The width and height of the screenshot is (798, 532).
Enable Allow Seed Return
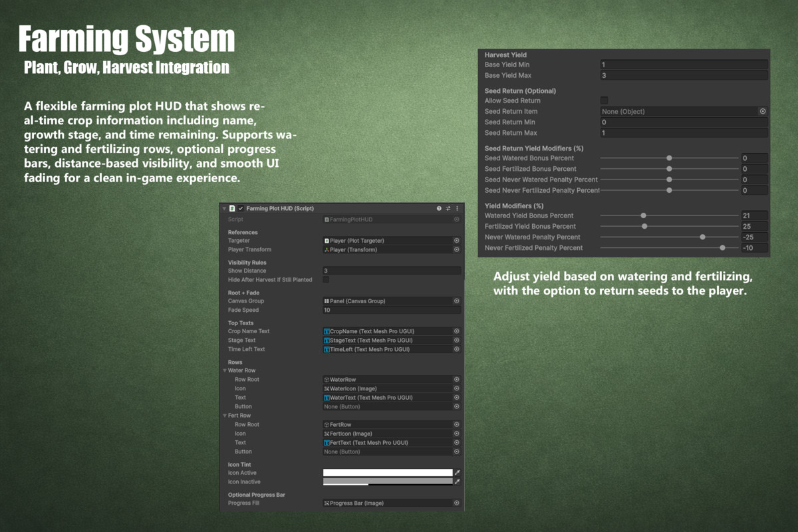[604, 100]
